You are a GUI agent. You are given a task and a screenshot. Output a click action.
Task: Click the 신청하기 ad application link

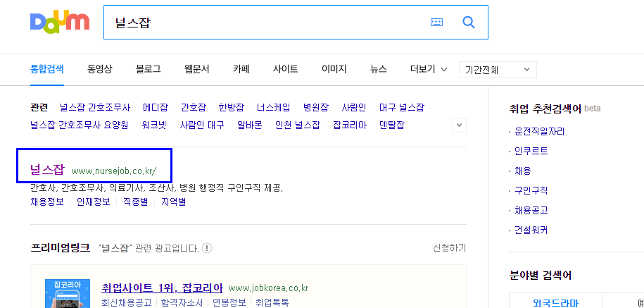coord(450,248)
